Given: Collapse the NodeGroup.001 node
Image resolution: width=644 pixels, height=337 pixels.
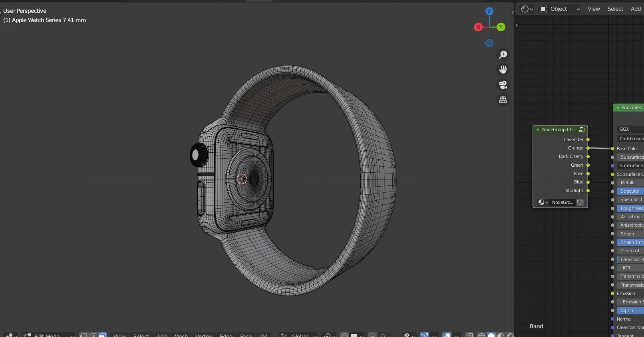Looking at the screenshot, I should point(538,130).
